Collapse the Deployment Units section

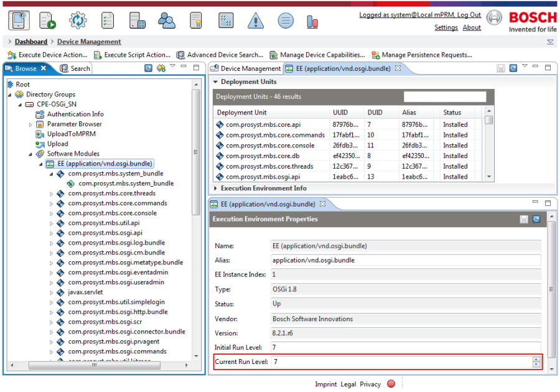pos(215,82)
